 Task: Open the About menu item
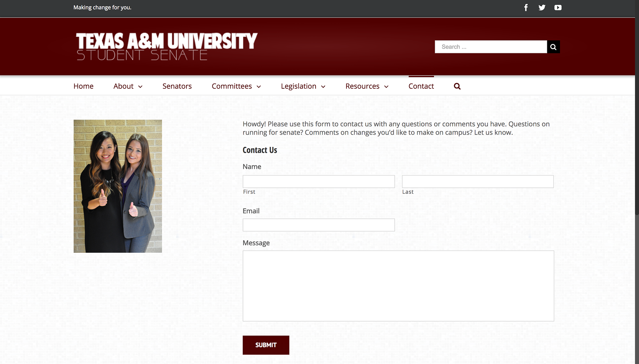tap(123, 86)
